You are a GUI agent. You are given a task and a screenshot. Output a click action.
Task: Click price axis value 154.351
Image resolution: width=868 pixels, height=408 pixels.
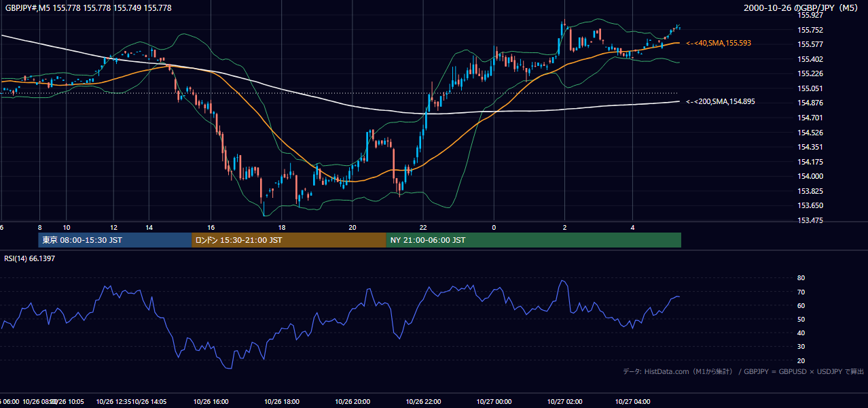coord(810,147)
